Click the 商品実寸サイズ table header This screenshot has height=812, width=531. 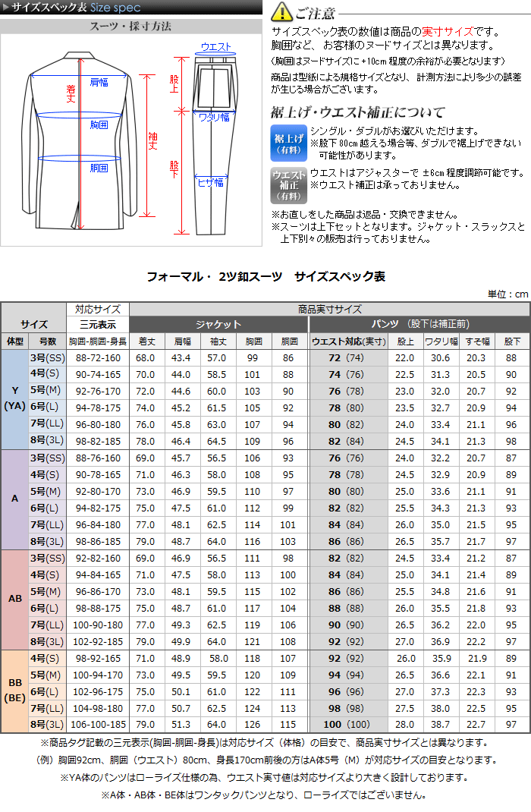pos(328,309)
